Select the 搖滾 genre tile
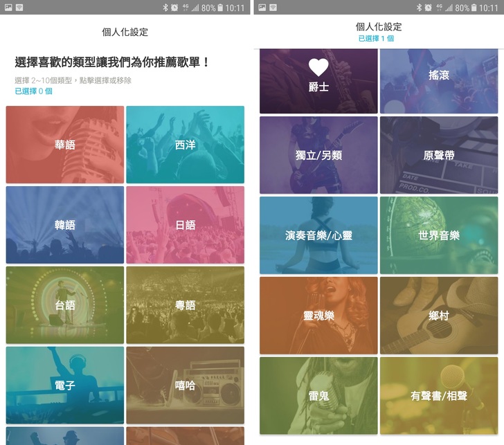Viewport: 504px width, 445px height. 439,81
